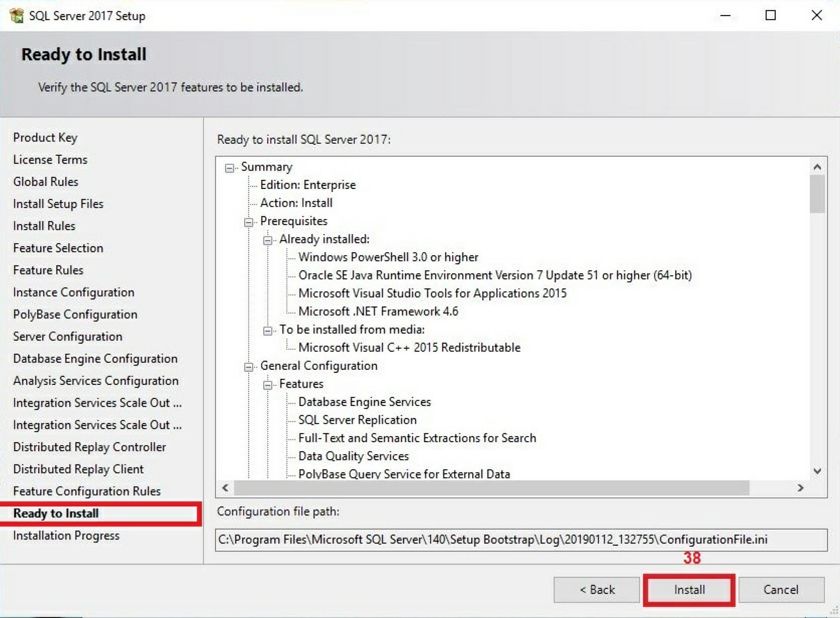This screenshot has height=618, width=840.
Task: Select Data Quality Services row
Action: click(x=354, y=456)
